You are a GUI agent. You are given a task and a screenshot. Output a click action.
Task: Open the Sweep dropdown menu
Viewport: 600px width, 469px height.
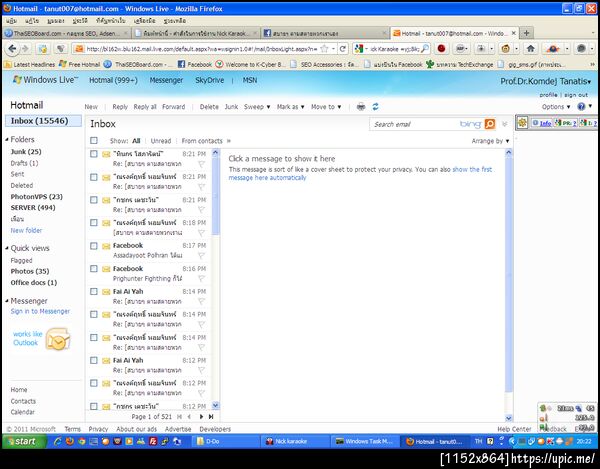(257, 107)
